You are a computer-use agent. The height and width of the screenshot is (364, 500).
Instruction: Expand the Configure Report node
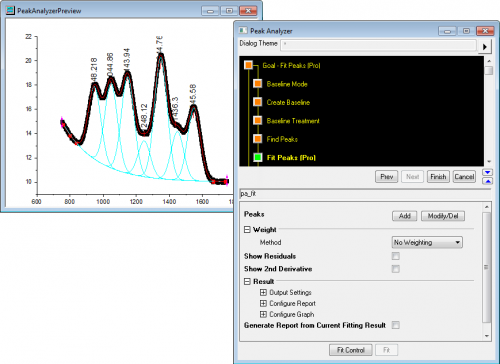coord(263,303)
